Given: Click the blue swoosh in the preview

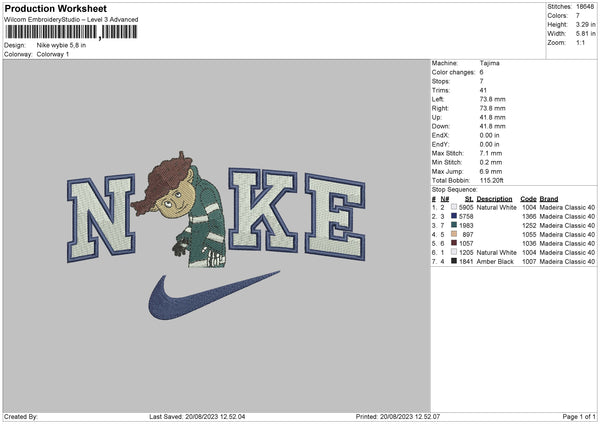Looking at the screenshot, I should pos(214,296).
